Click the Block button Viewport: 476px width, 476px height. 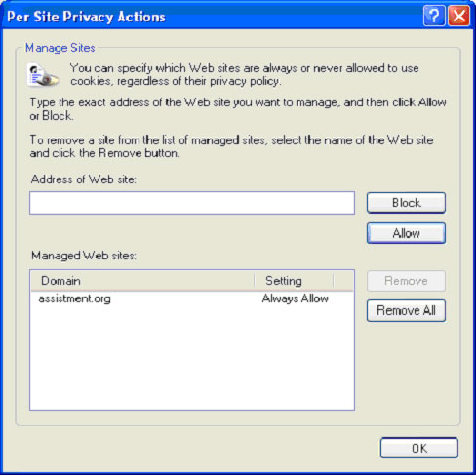point(406,203)
